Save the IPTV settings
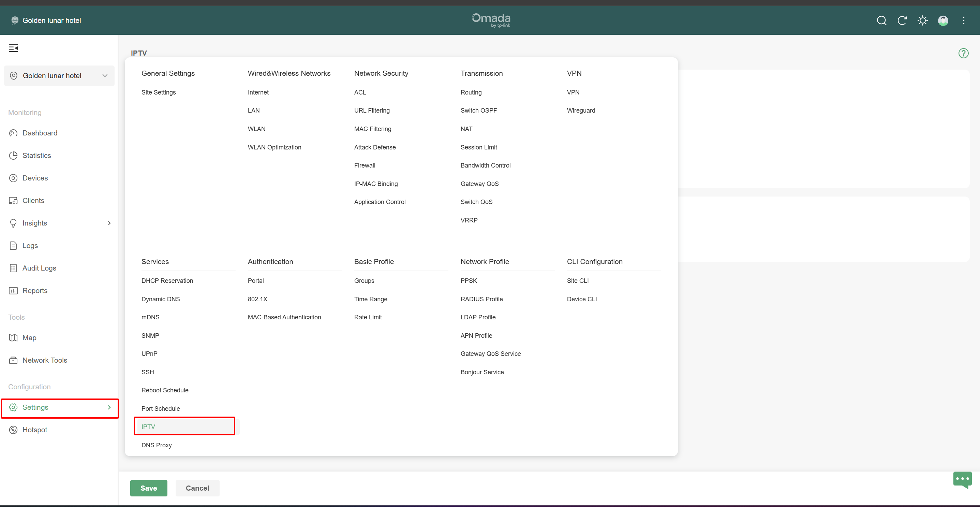The image size is (980, 507). tap(149, 488)
